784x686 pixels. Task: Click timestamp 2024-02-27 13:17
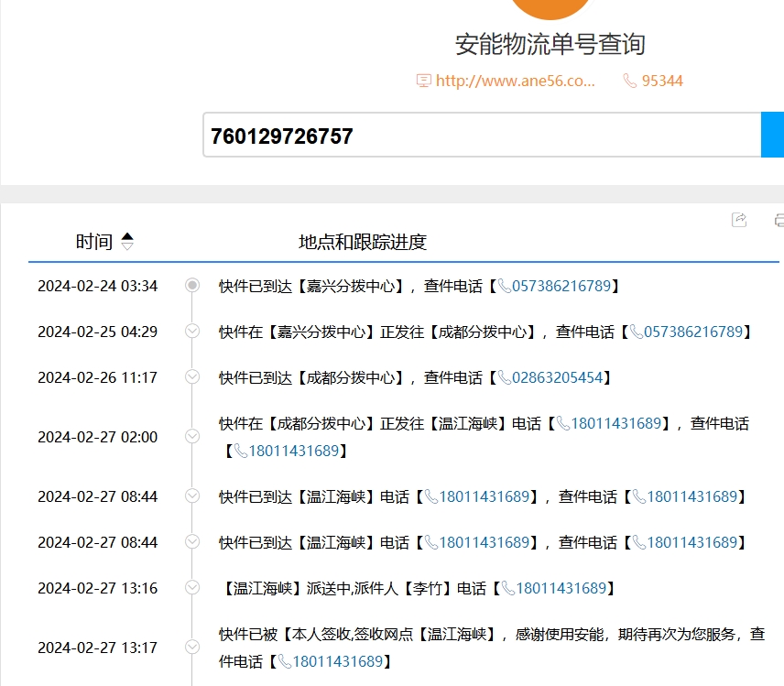[97, 648]
